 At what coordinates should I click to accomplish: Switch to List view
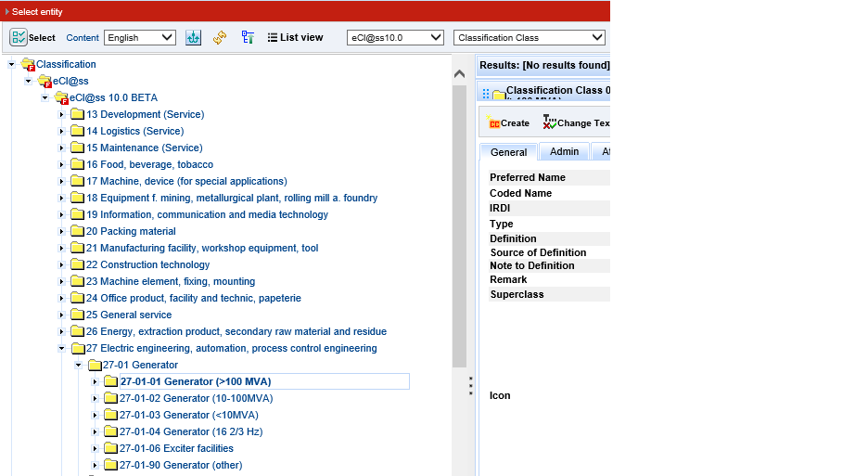pos(295,38)
